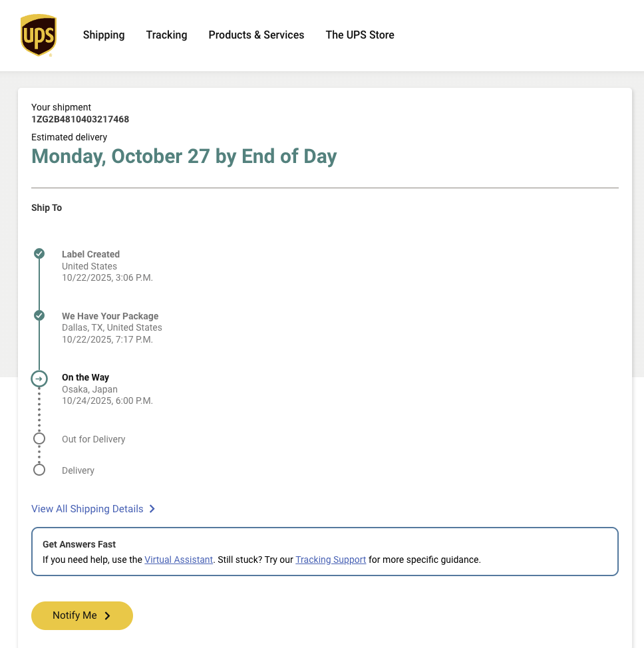This screenshot has width=644, height=648.
Task: Open the Tracking Support link
Action: coord(331,560)
